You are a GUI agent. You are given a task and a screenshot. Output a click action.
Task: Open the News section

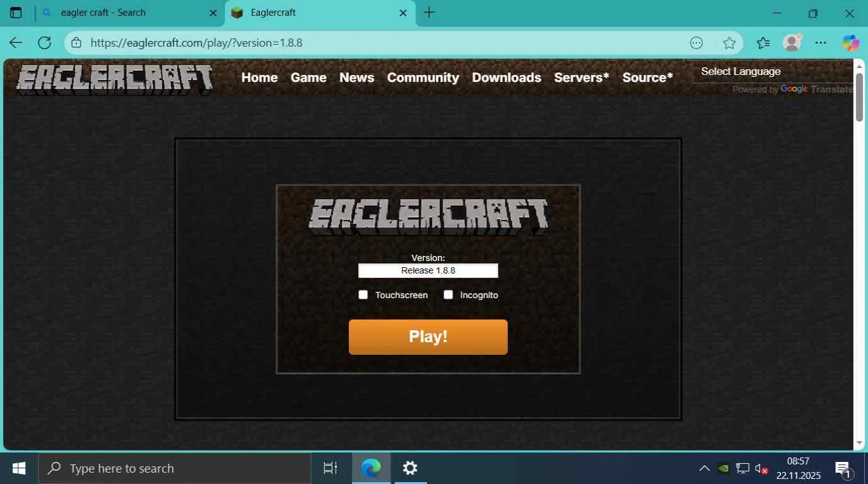pos(356,78)
